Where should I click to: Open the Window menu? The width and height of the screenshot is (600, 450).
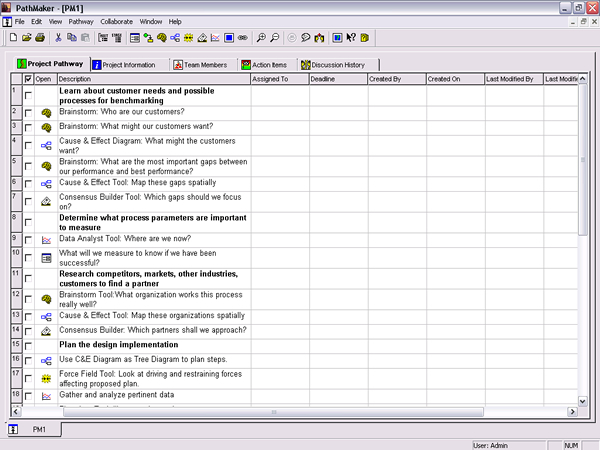150,21
